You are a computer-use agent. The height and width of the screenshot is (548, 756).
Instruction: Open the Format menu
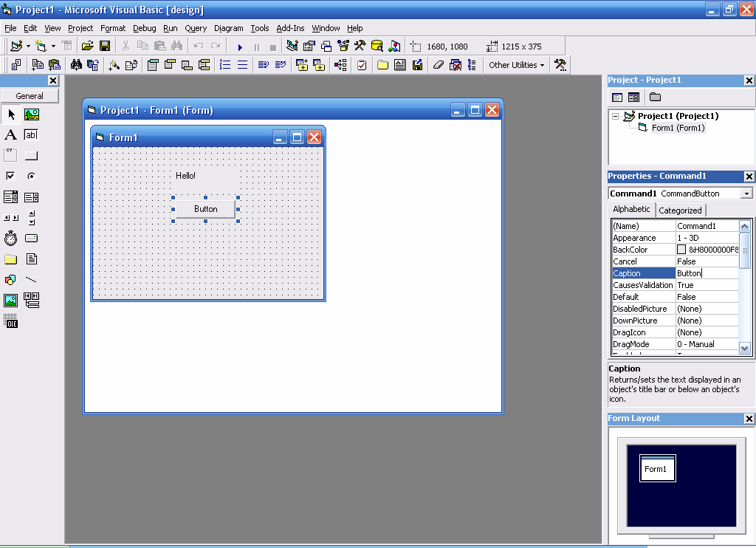click(113, 28)
